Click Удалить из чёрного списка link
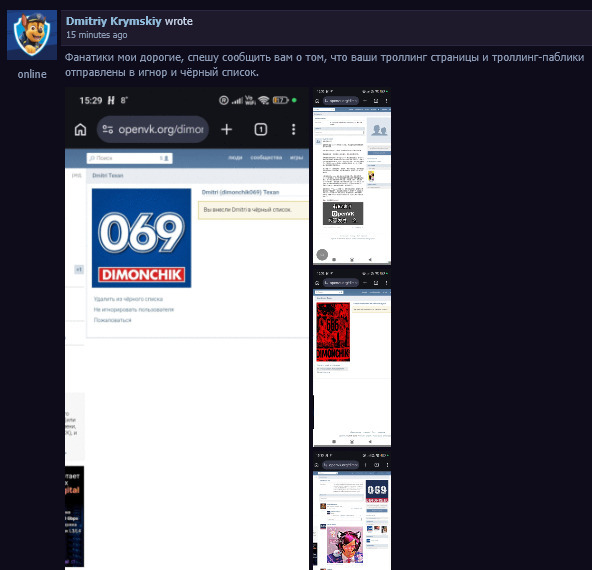 pyautogui.click(x=128, y=299)
